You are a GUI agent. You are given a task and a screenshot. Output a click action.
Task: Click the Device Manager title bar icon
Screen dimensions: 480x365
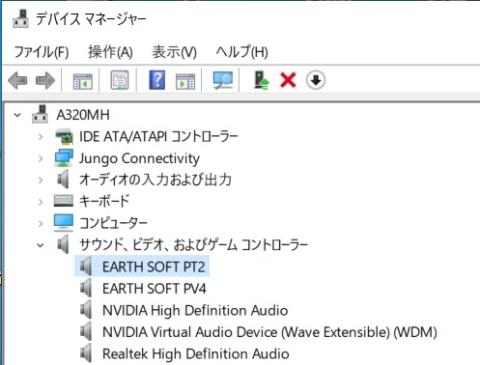(20, 19)
